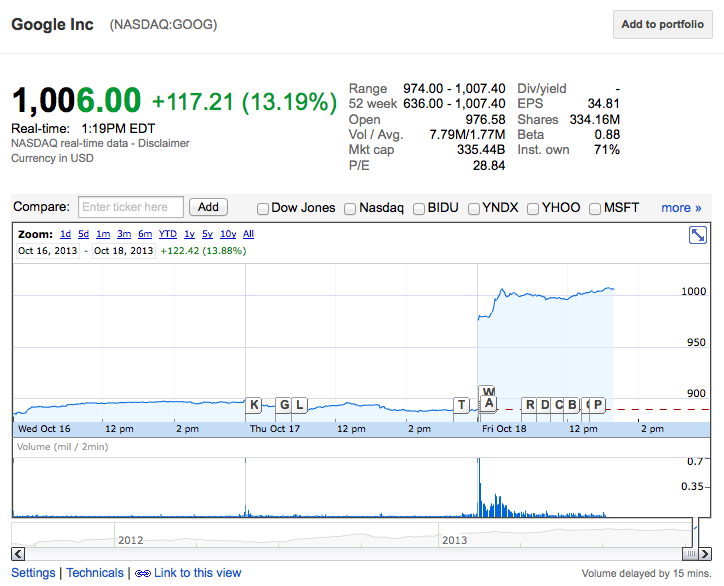Open news marker W on chart
The image size is (724, 586).
pyautogui.click(x=489, y=391)
